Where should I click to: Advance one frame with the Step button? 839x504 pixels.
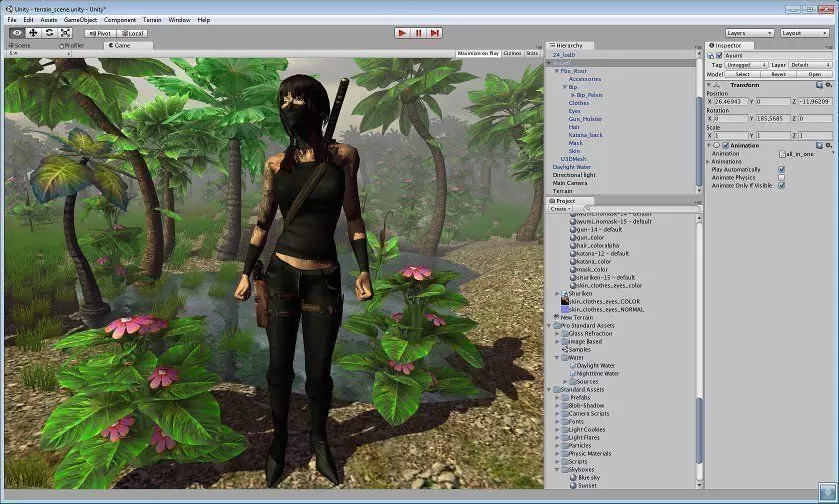[434, 33]
